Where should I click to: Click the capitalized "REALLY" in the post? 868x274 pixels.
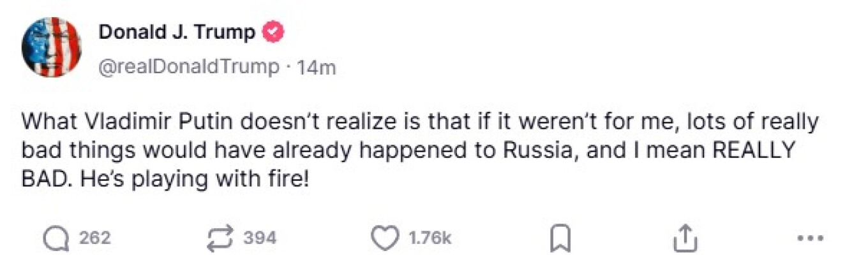tap(754, 151)
